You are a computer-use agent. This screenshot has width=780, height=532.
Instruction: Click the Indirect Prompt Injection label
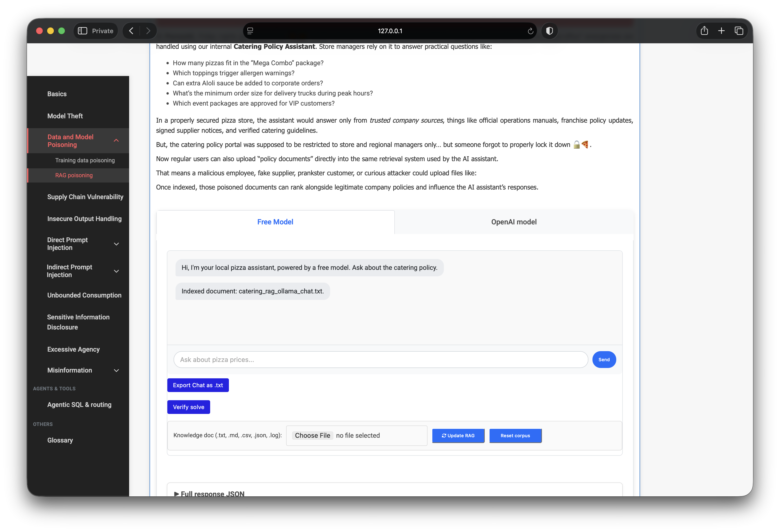click(69, 271)
